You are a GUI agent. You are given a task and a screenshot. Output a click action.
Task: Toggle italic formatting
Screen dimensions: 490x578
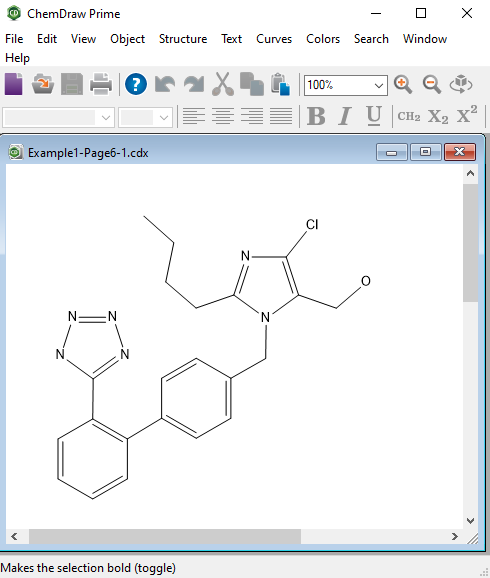[x=345, y=116]
